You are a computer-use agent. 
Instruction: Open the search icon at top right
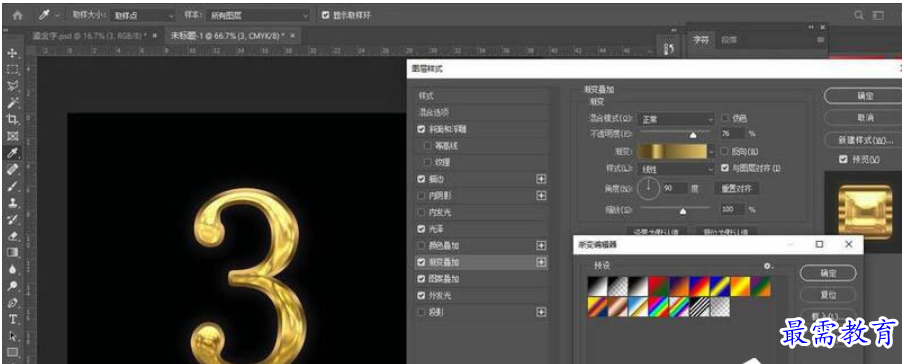pyautogui.click(x=859, y=16)
